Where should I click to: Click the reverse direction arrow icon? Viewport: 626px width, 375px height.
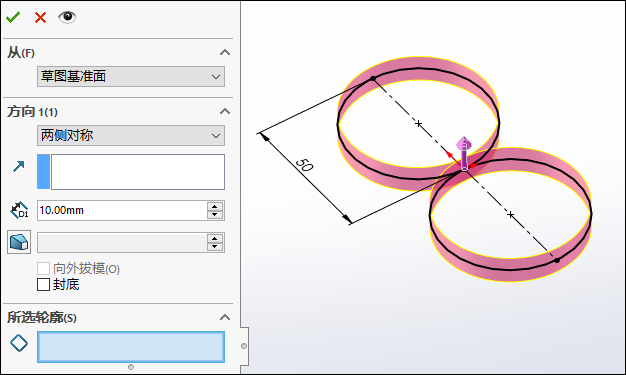(19, 166)
